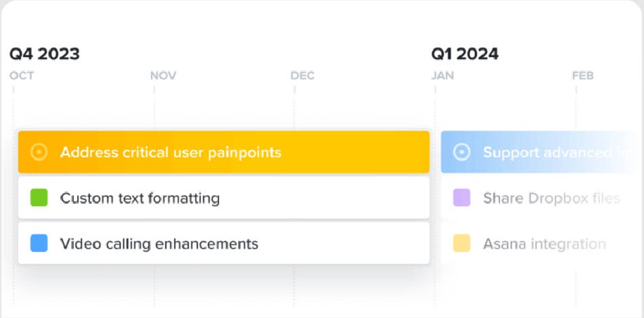Click yellow square beside Asana integration
This screenshot has height=318, width=644.
[462, 243]
